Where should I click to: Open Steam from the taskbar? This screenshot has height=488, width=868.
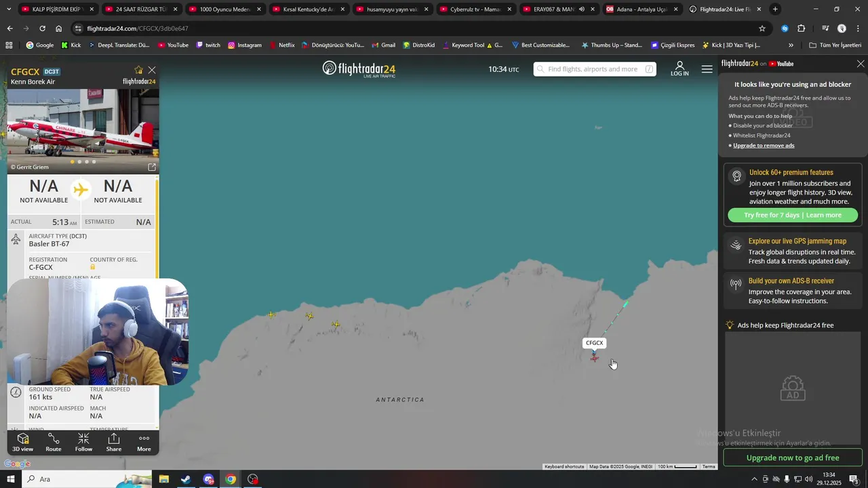pyautogui.click(x=186, y=479)
